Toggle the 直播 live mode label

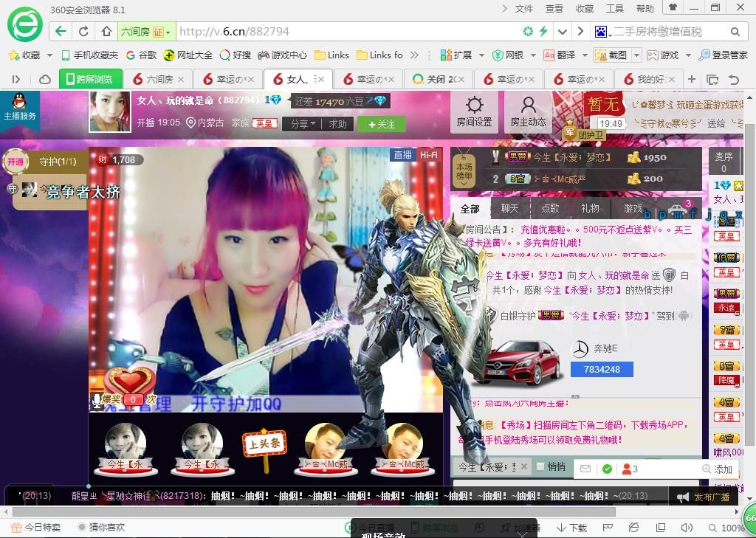coord(403,154)
